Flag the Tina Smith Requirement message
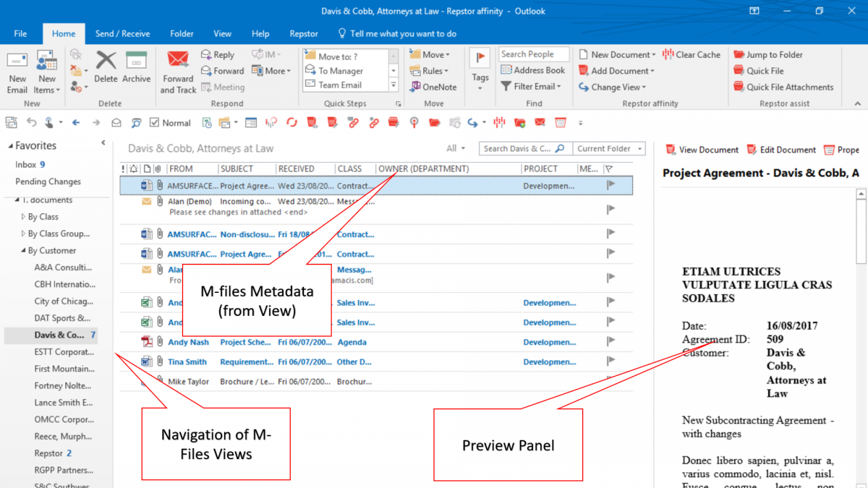868x488 pixels. pos(610,361)
